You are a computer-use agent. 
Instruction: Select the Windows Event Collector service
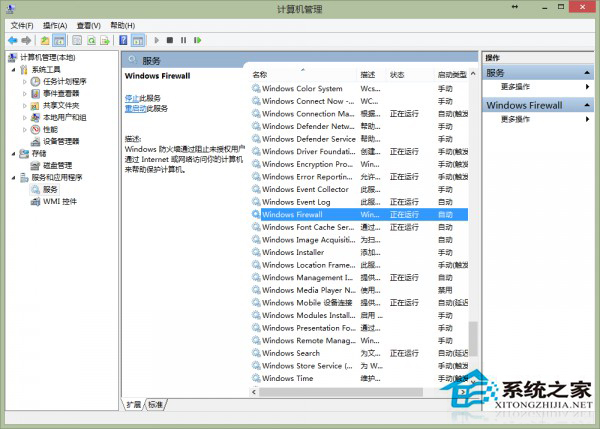coord(360,189)
